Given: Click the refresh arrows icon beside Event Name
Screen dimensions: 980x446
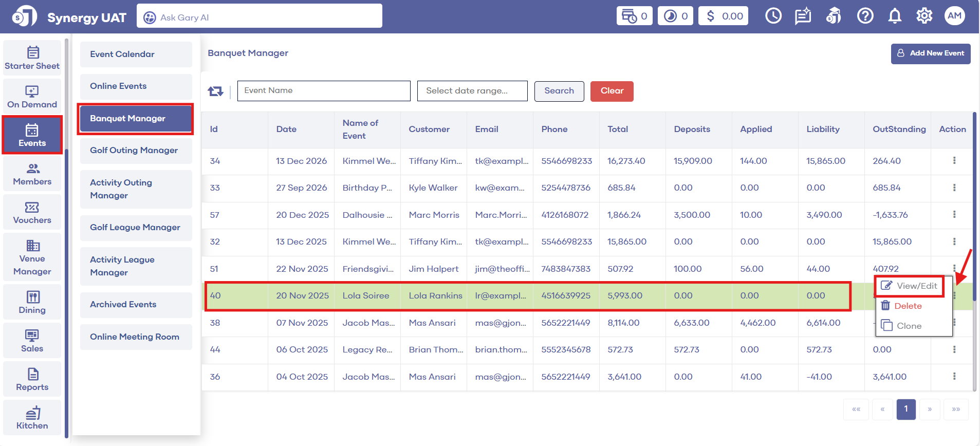Looking at the screenshot, I should click(x=215, y=91).
